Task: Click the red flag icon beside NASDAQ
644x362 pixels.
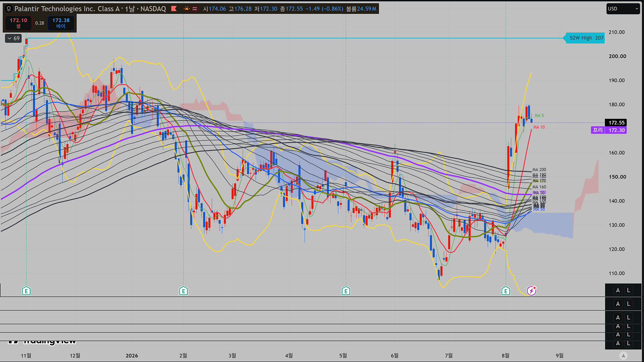Action: pyautogui.click(x=174, y=9)
